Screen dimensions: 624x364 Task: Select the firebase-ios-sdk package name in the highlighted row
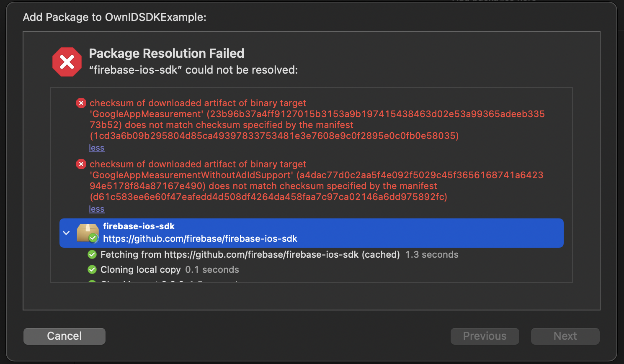[x=139, y=226]
